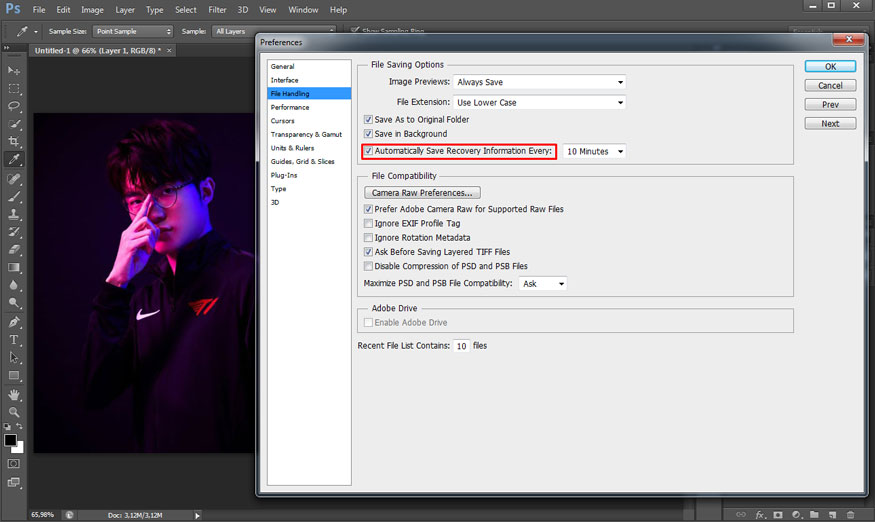This screenshot has width=875, height=522.
Task: Open Sample Size Point Sample dropdown
Action: (133, 31)
